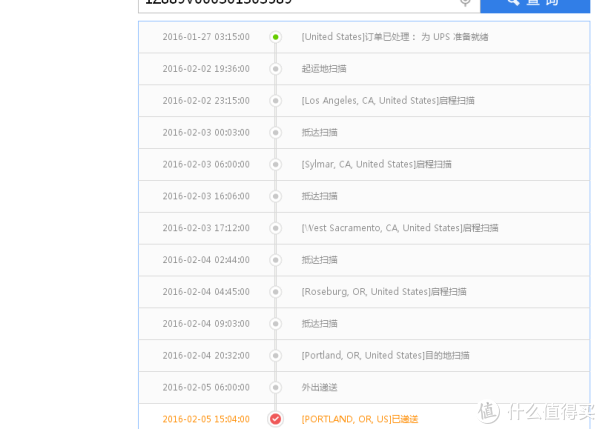Select timestamp '2016-01-27 03:15:00'

[x=206, y=37]
